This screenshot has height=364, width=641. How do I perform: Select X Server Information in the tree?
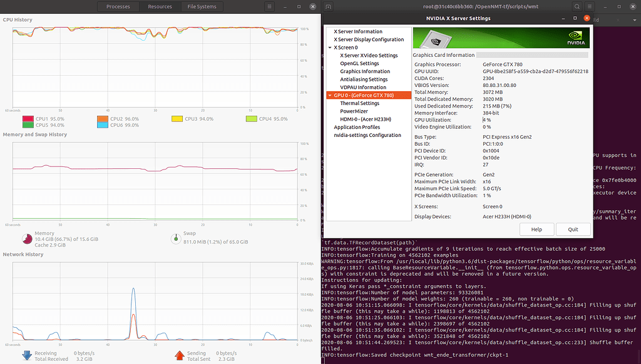click(x=358, y=31)
